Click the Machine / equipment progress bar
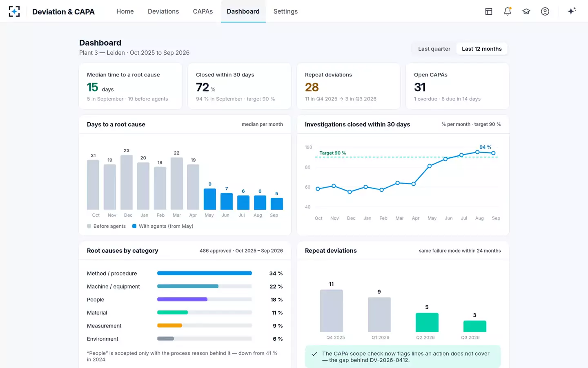588x368 pixels. click(205, 286)
